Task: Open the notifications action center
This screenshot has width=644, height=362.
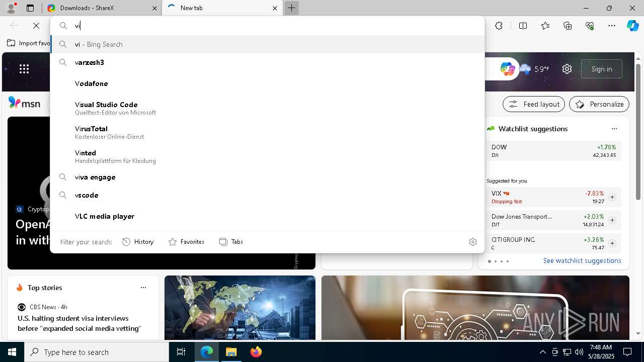Action: [627, 352]
